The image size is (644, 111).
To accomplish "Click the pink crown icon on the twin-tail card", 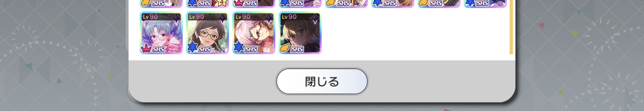I will 146,48.
